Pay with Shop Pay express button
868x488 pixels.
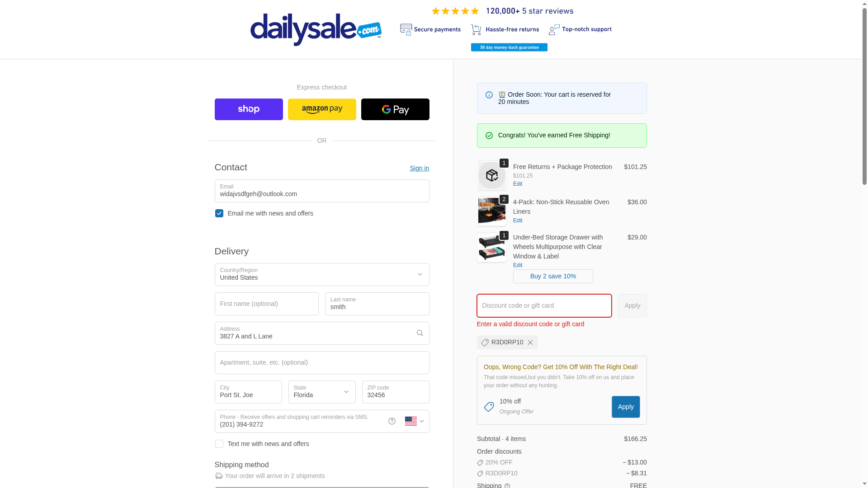point(249,109)
